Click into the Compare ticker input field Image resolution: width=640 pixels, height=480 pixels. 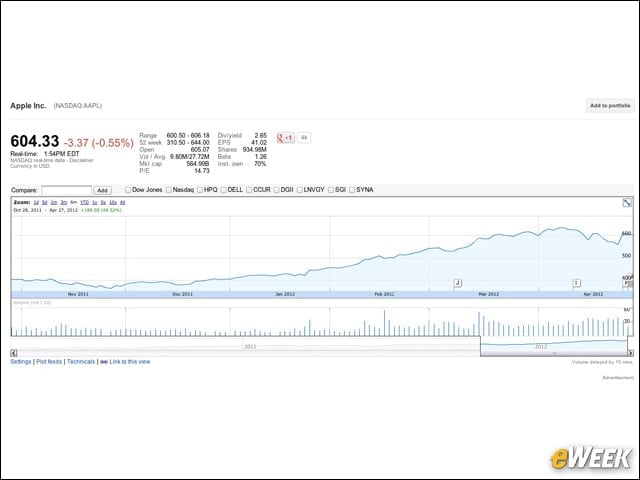67,190
